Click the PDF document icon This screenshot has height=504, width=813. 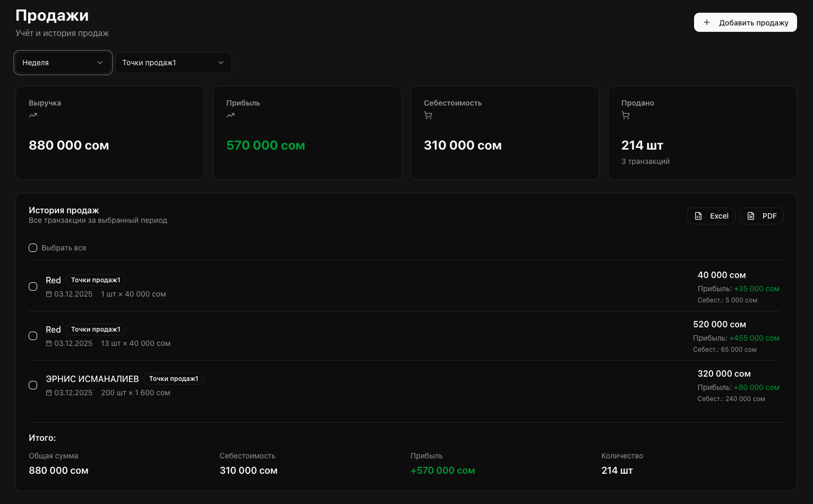click(751, 216)
